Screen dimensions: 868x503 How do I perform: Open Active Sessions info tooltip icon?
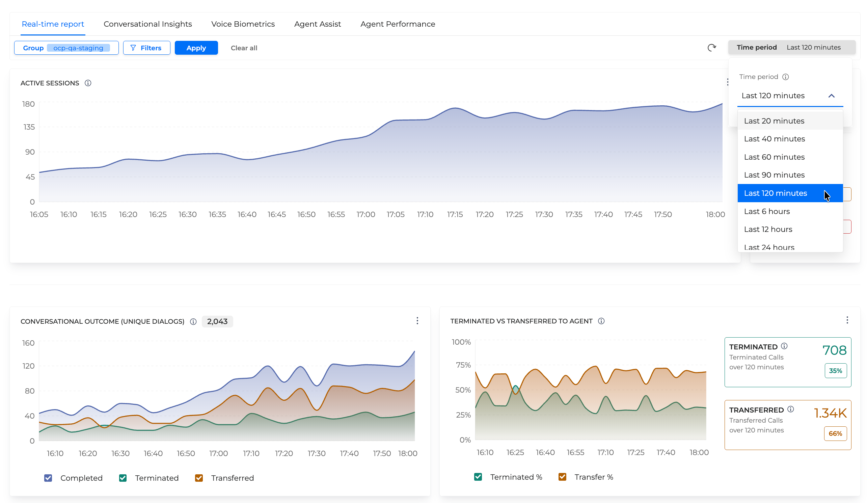click(x=88, y=83)
